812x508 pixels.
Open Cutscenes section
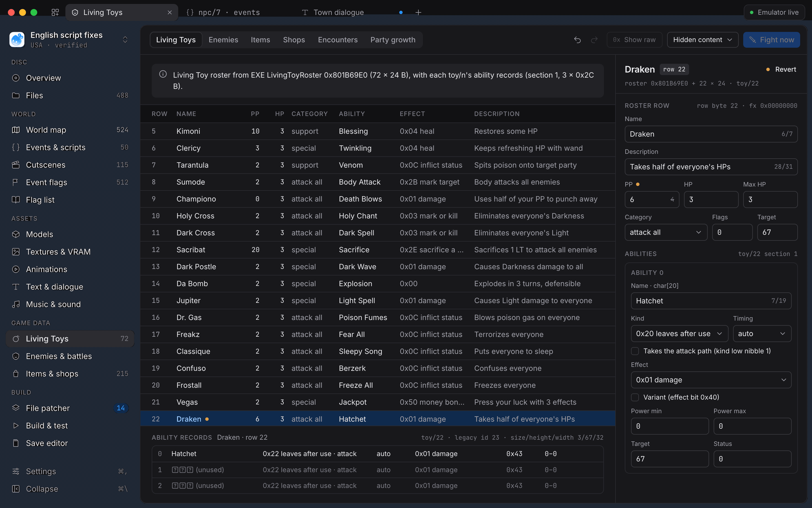coord(70,165)
